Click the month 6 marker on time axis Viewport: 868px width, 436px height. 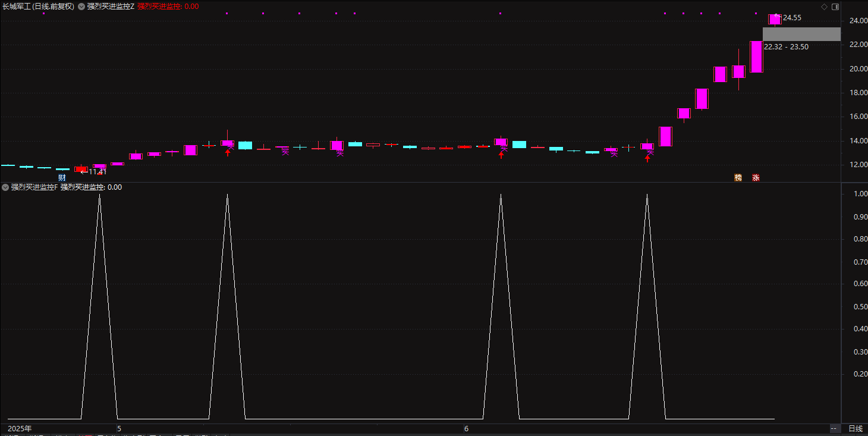(x=467, y=428)
